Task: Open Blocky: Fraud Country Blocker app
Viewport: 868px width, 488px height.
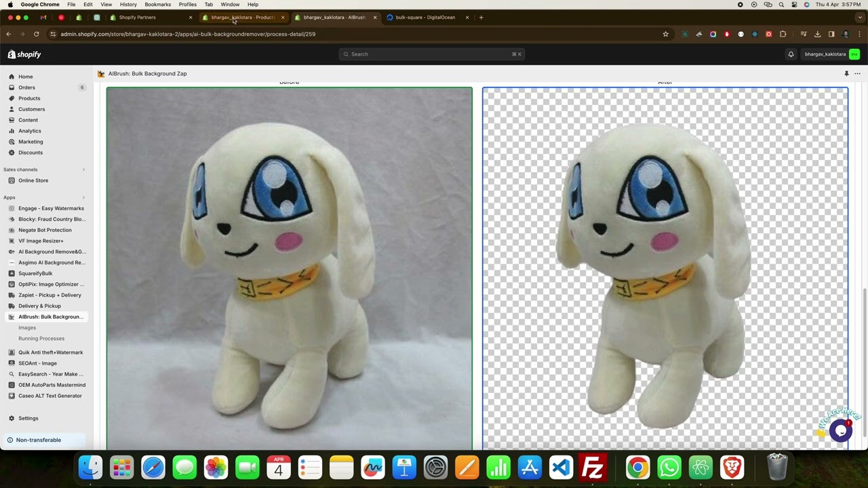Action: (52, 219)
